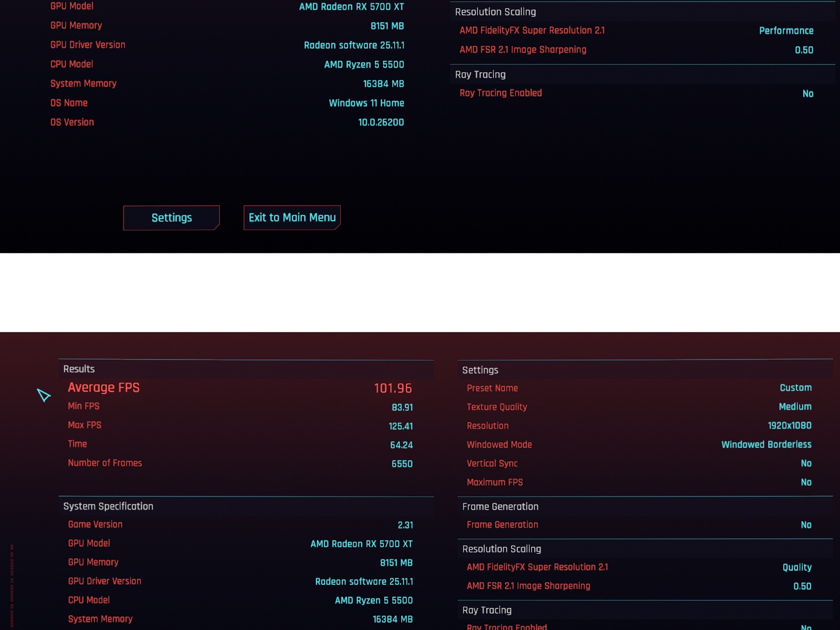This screenshot has height=630, width=840.
Task: Click the Windows 11 Home value
Action: [366, 103]
